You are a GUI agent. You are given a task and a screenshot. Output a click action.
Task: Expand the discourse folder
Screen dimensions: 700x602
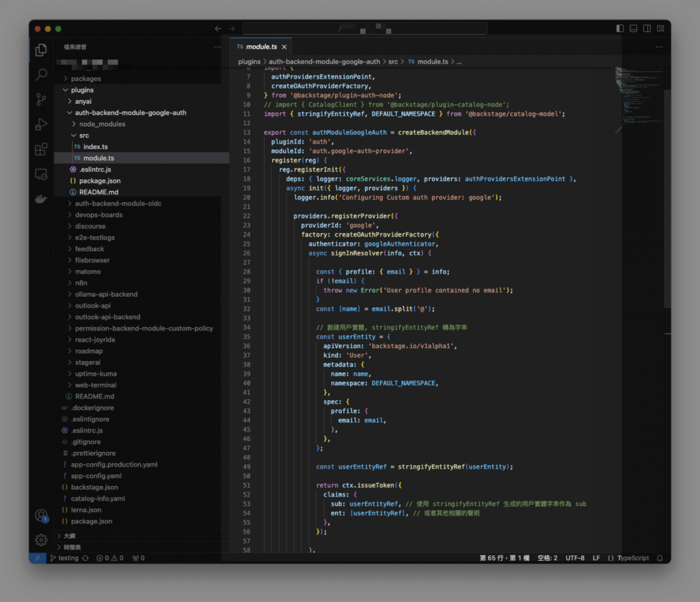142,226
